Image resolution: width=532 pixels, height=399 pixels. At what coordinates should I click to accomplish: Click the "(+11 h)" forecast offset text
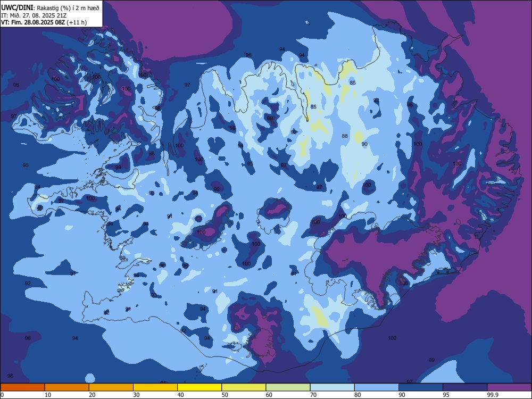click(x=77, y=22)
